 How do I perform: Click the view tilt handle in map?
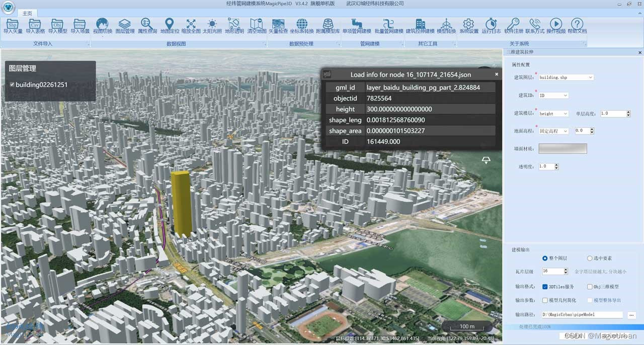486,160
